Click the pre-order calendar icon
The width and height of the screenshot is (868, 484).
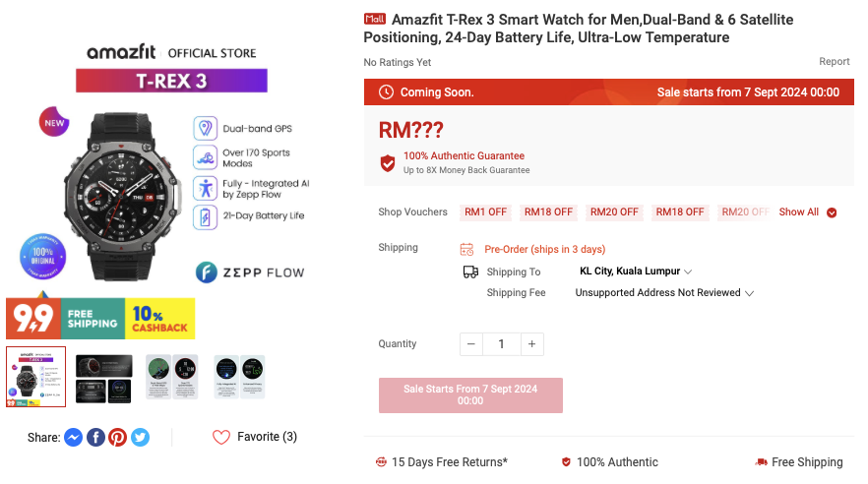pos(466,250)
